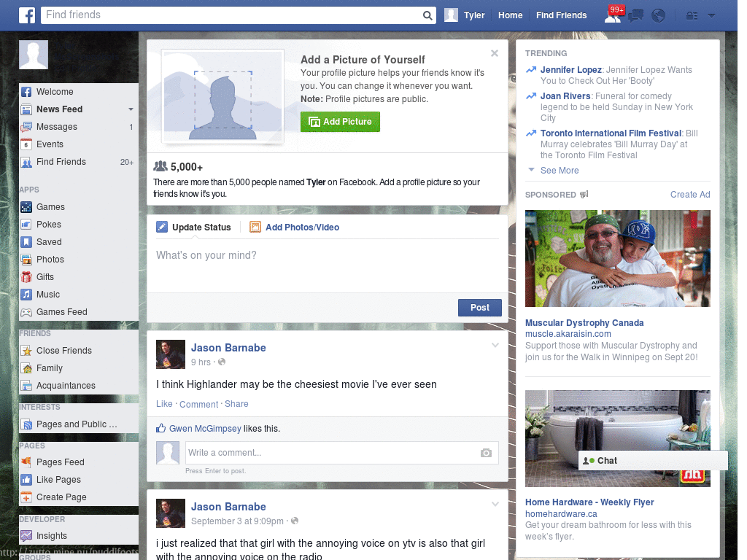The height and width of the screenshot is (560, 747).
Task: Click the Find friends search field
Action: click(232, 15)
